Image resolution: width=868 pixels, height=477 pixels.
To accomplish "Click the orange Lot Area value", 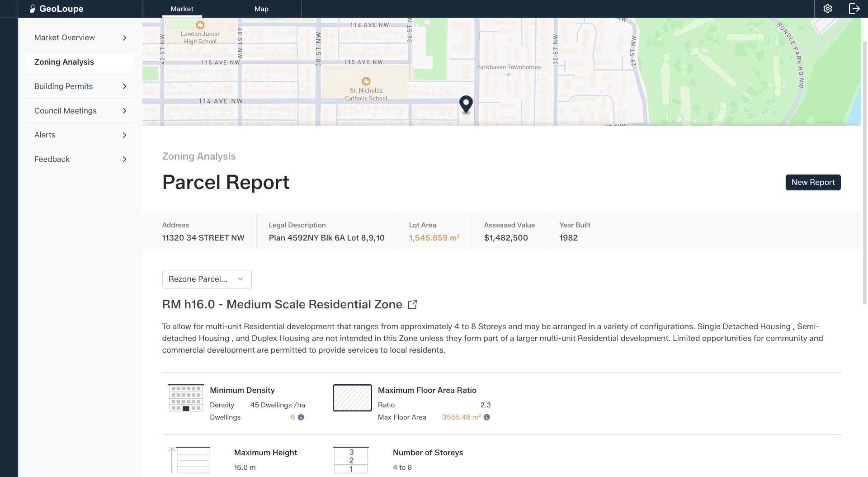I will (x=434, y=237).
